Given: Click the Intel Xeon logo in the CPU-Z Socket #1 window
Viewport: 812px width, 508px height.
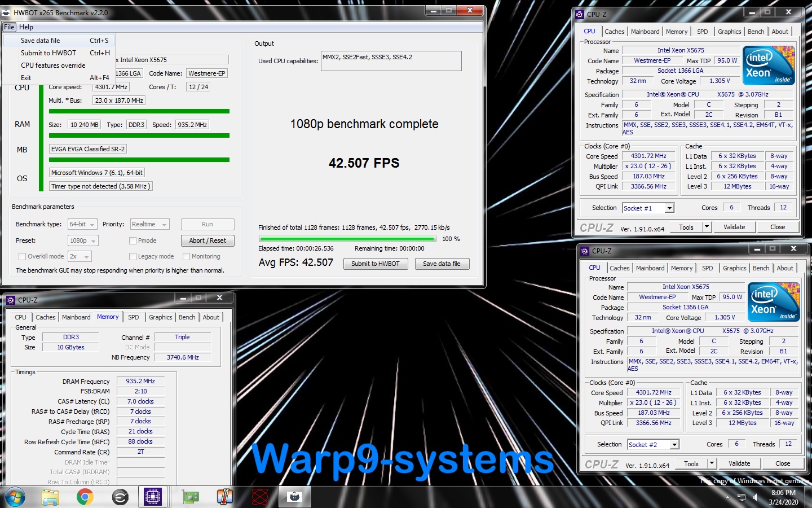Looking at the screenshot, I should point(769,65).
